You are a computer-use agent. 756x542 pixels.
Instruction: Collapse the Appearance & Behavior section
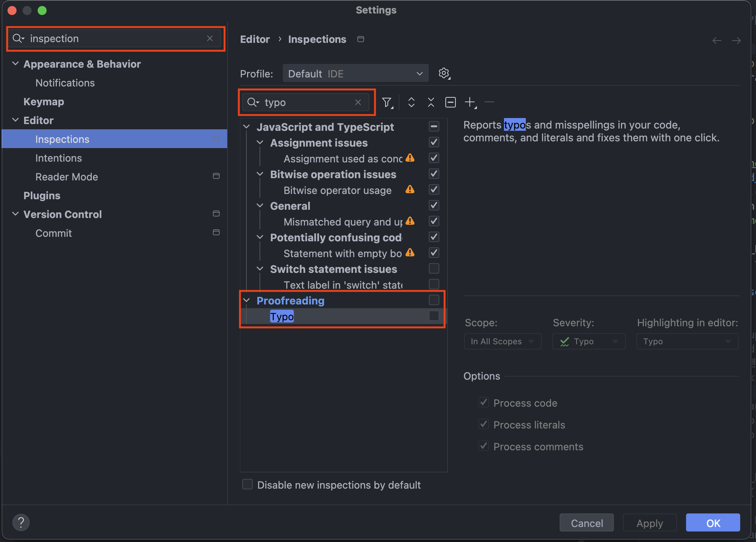tap(15, 64)
